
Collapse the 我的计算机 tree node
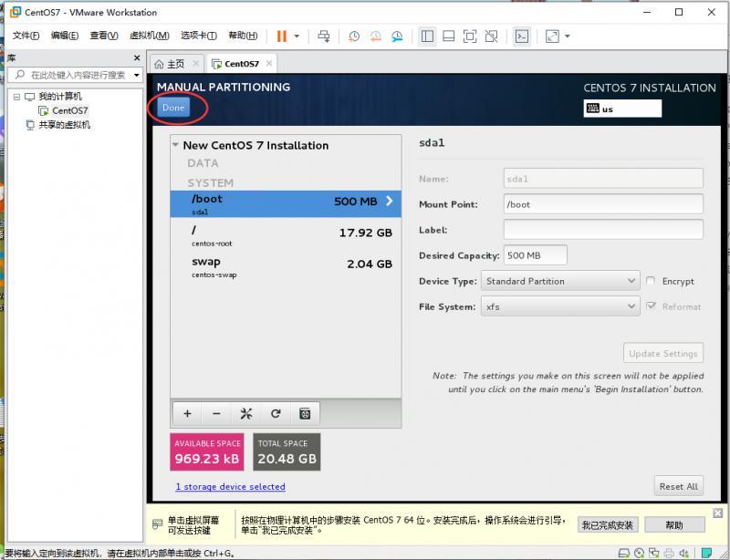[16, 97]
